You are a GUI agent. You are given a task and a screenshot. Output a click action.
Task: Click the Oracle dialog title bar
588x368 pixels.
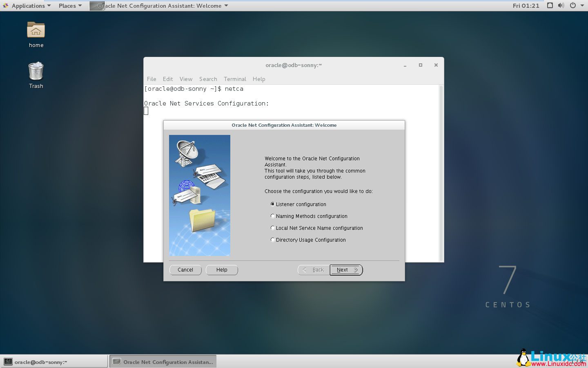coord(284,125)
